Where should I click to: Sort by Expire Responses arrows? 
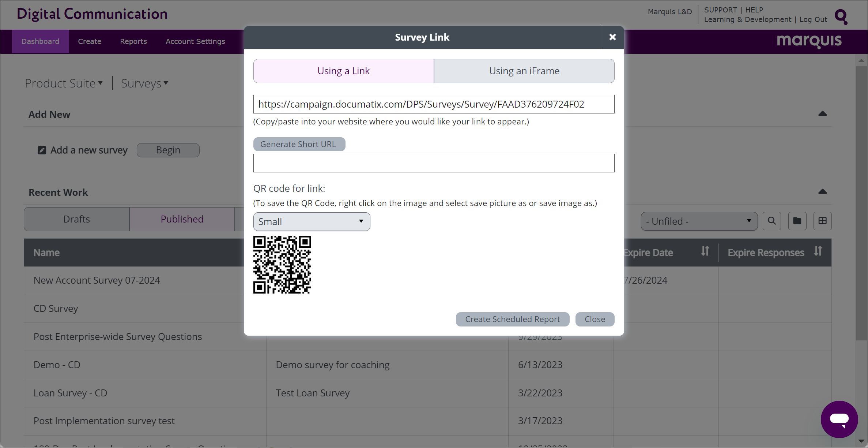coord(818,252)
